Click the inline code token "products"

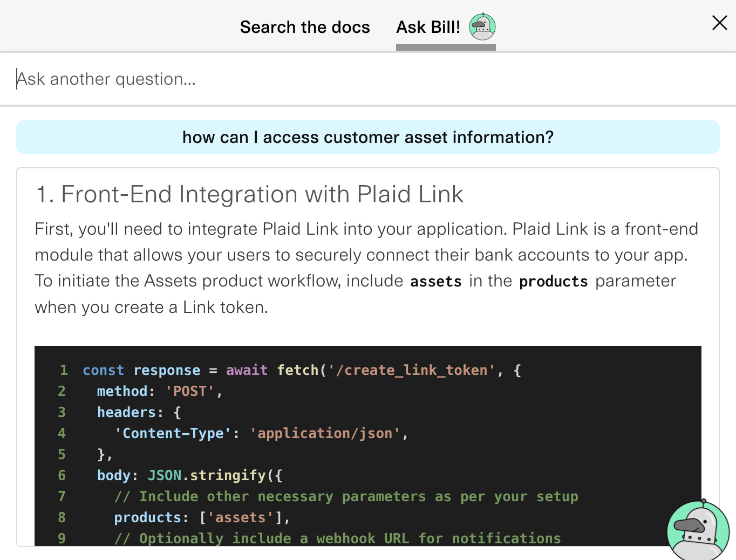[x=553, y=281]
